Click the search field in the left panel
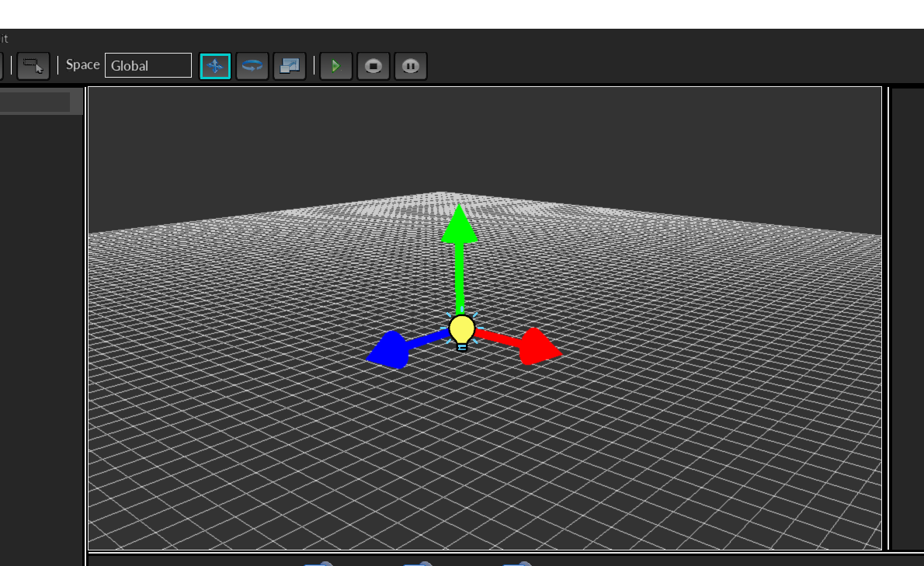This screenshot has height=566, width=924. pos(35,102)
